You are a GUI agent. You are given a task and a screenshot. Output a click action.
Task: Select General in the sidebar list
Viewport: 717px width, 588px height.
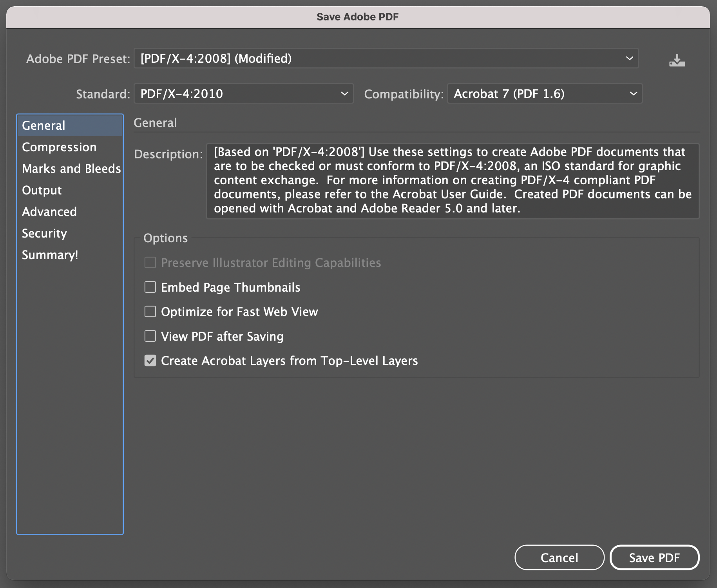coord(43,125)
